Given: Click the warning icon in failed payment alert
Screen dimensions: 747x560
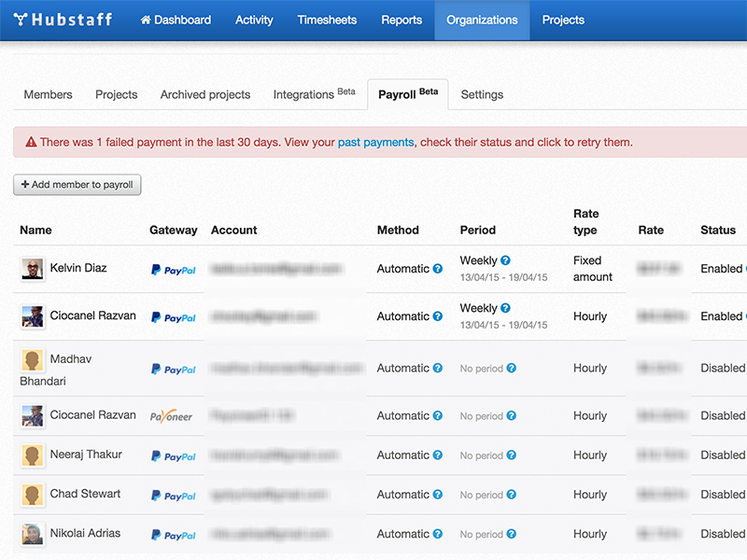Looking at the screenshot, I should tap(31, 143).
